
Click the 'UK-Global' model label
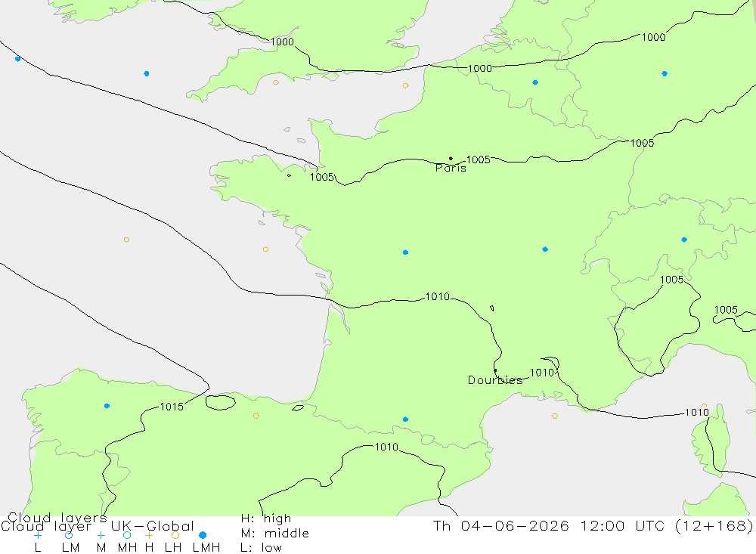[153, 525]
